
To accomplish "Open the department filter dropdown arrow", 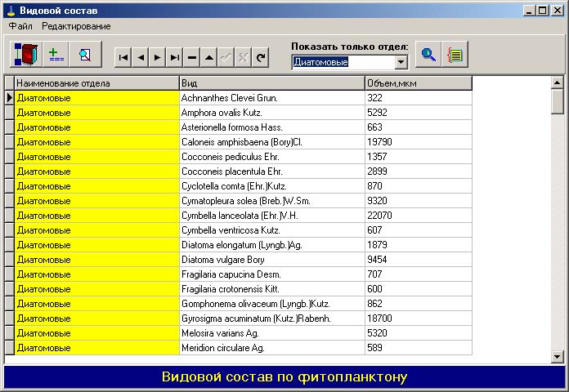I will tap(401, 62).
